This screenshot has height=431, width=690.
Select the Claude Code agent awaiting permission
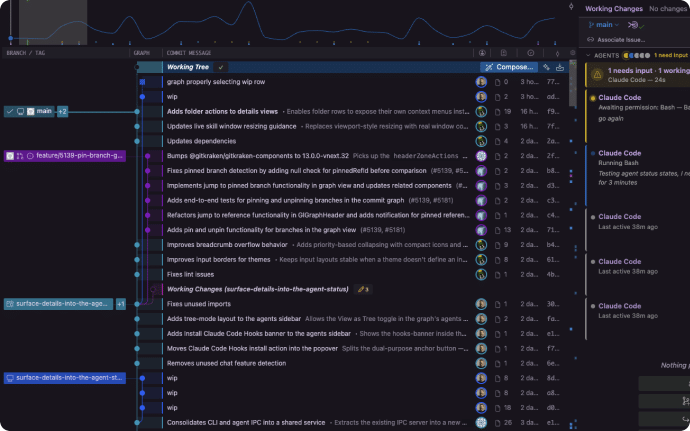[x=638, y=116]
